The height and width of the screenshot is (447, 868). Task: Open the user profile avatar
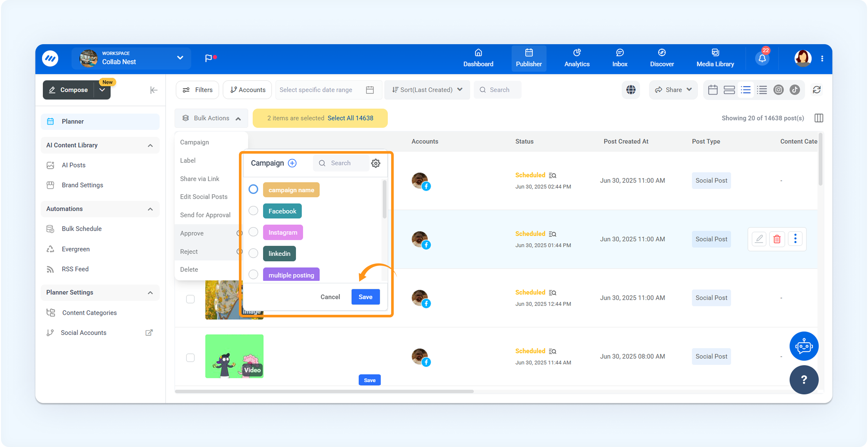coord(803,58)
